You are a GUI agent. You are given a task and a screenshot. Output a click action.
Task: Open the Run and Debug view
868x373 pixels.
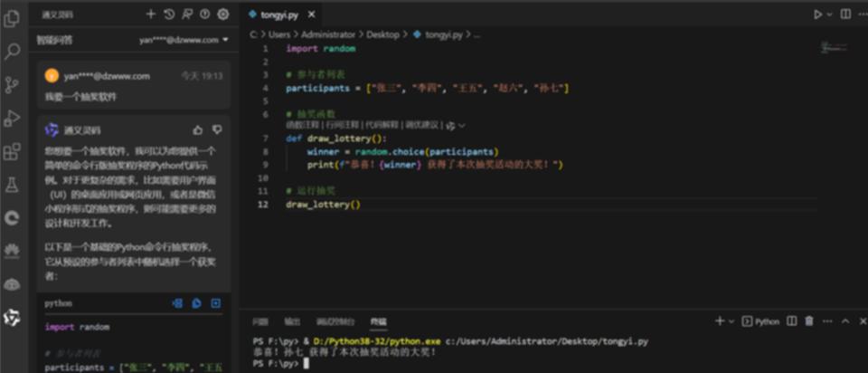pos(12,118)
